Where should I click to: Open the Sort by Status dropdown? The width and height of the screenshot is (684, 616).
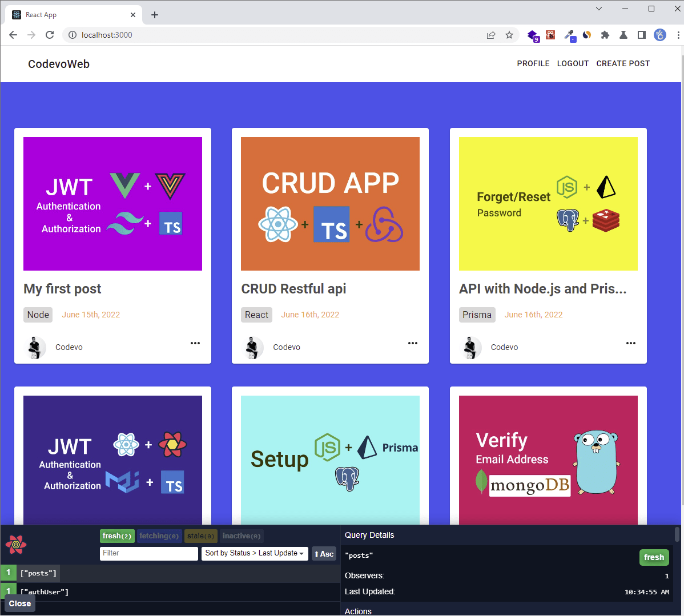[255, 553]
